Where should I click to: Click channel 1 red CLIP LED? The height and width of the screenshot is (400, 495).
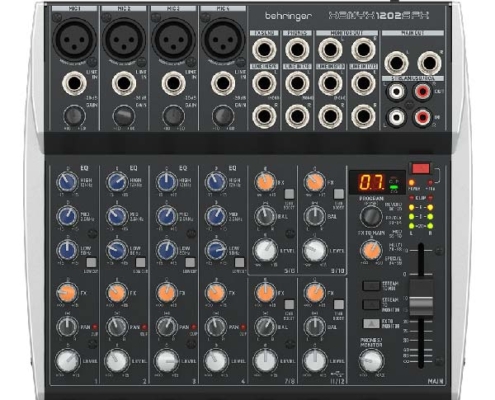click(x=95, y=327)
